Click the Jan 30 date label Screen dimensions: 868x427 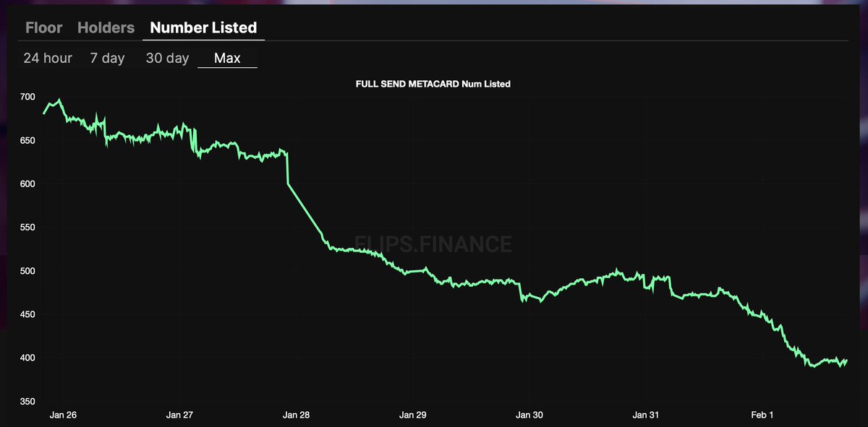tap(529, 415)
